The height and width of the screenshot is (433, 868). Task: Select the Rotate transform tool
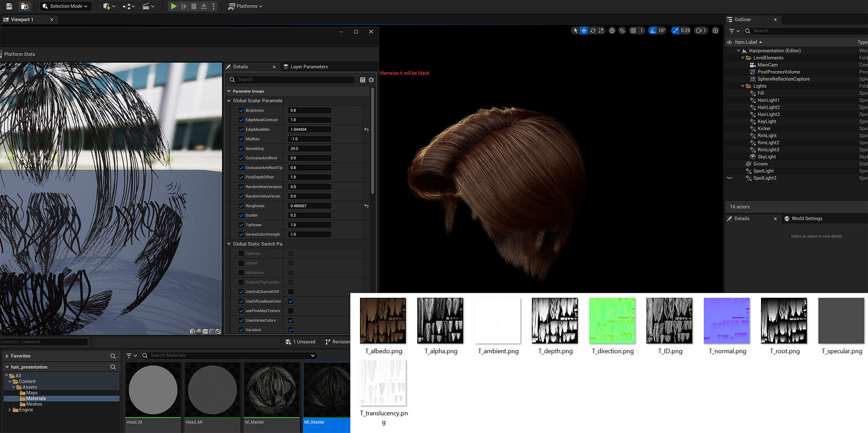tap(593, 31)
